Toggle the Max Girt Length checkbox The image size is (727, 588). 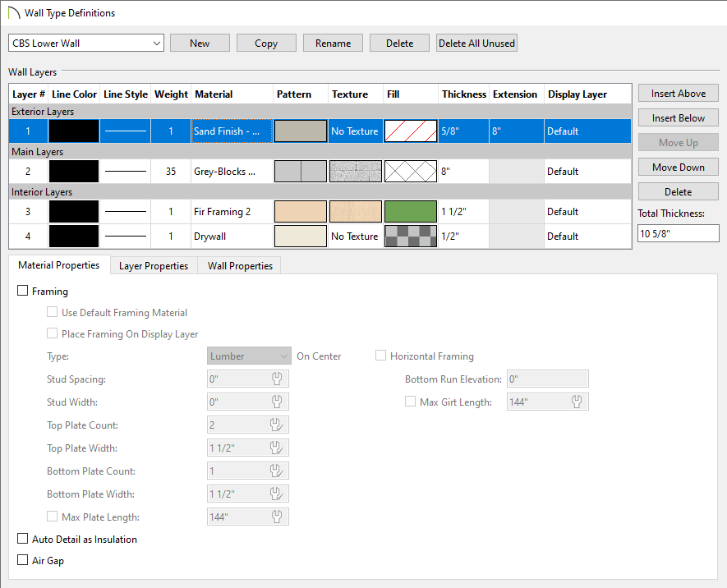tap(411, 402)
